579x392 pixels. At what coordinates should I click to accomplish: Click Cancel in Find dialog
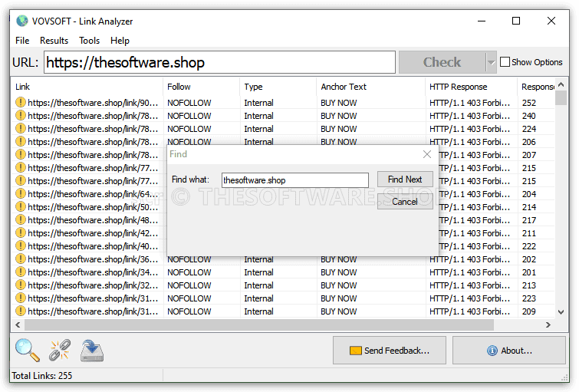[405, 201]
